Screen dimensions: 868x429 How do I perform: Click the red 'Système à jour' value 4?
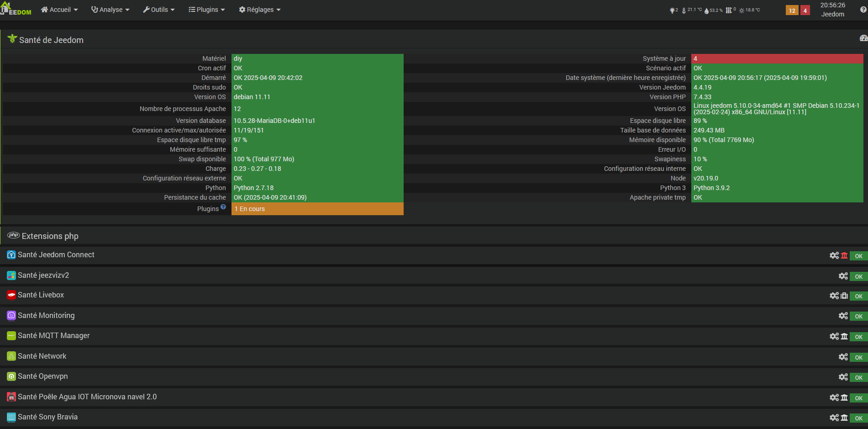(x=777, y=58)
